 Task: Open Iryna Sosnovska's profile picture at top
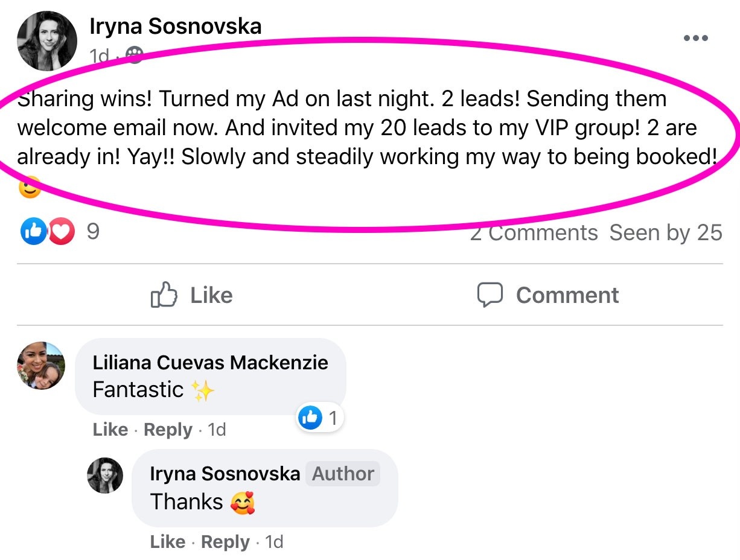47,41
